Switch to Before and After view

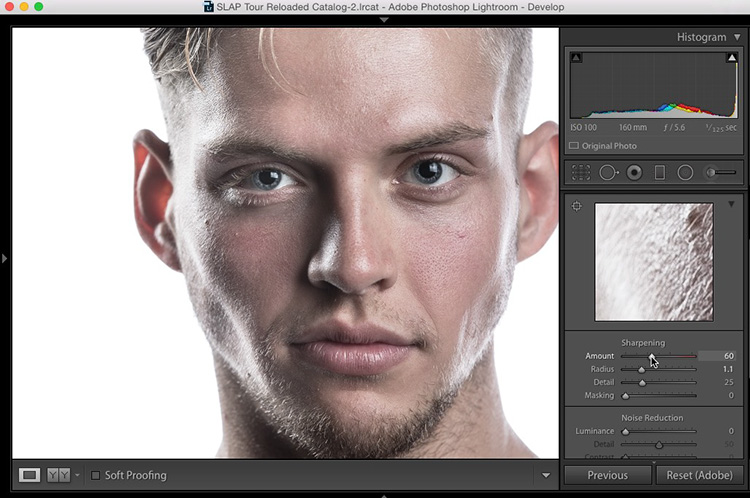tap(58, 475)
